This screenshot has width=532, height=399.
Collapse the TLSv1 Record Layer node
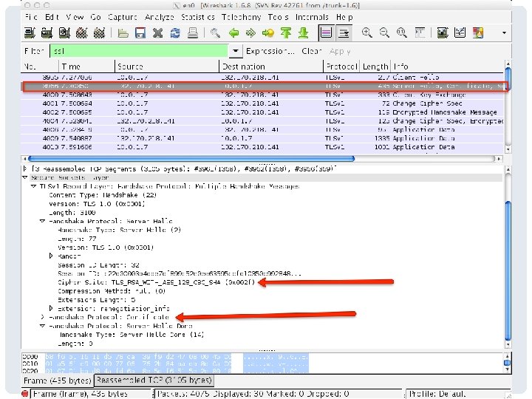pyautogui.click(x=33, y=186)
